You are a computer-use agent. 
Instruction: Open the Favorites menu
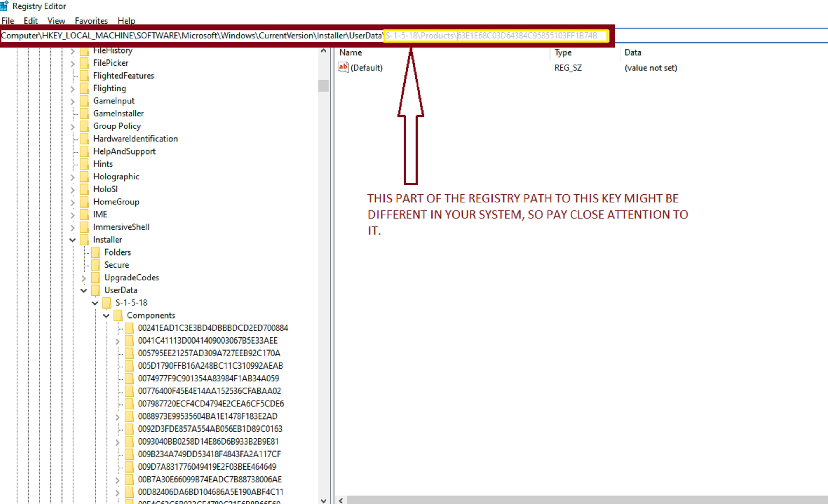(x=91, y=21)
